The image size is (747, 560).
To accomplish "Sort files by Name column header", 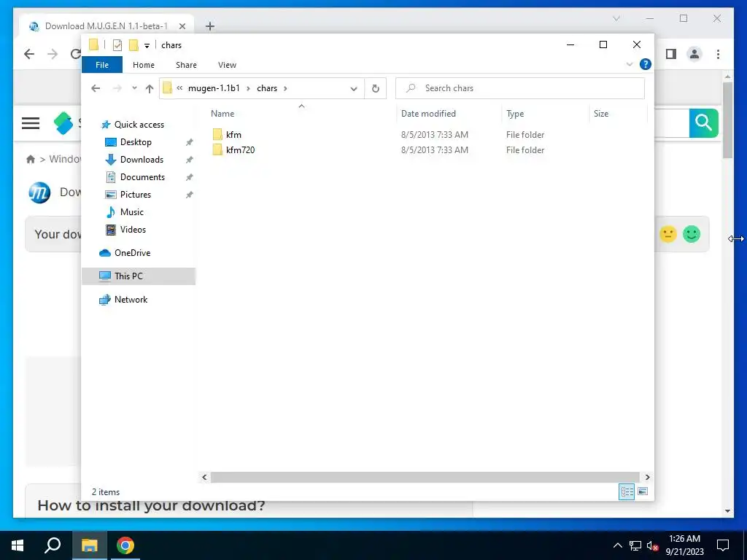I will coord(222,113).
